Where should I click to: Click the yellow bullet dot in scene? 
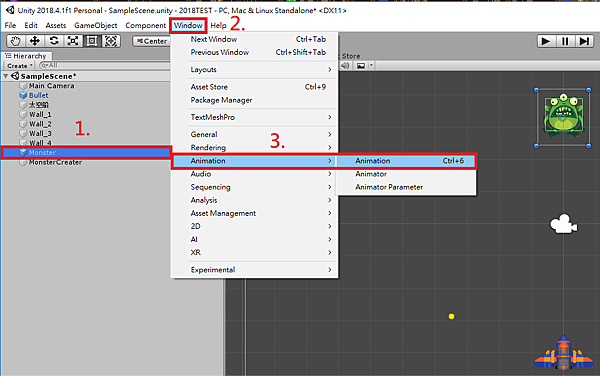coord(452,316)
